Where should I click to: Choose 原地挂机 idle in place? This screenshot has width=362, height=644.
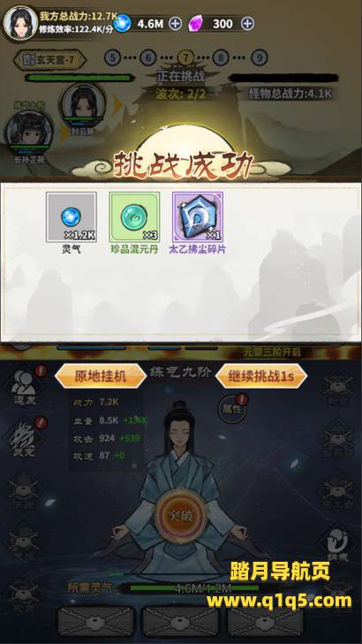click(x=101, y=376)
